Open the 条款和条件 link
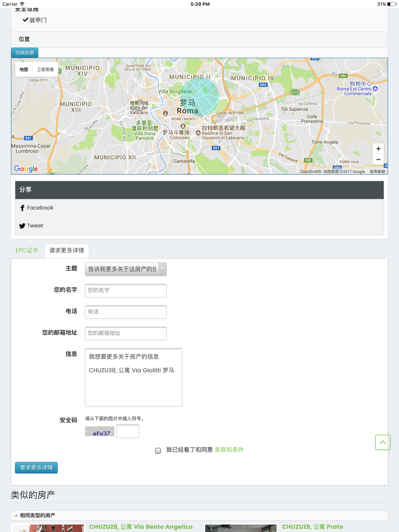 coord(229,450)
